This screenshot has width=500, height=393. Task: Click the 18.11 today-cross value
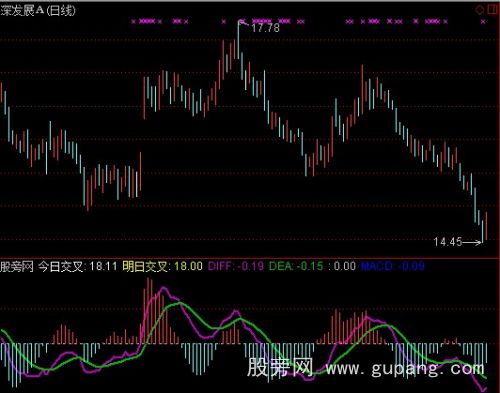tap(104, 266)
